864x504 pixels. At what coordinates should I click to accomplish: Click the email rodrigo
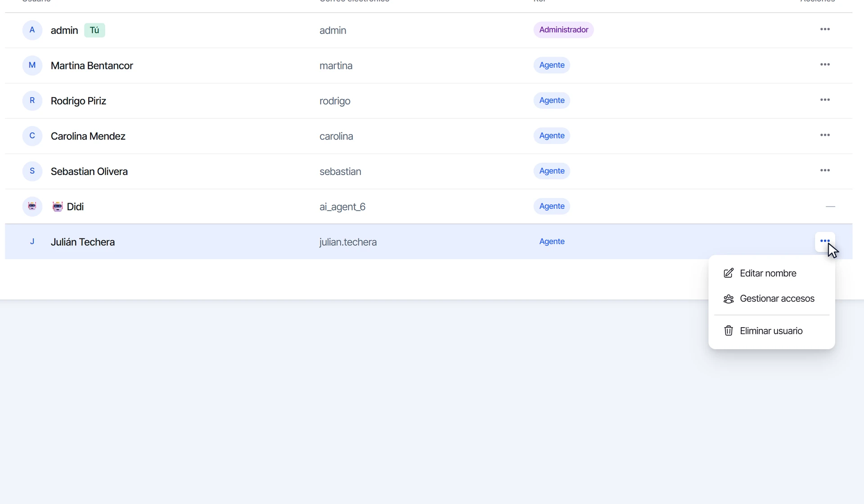point(335,101)
